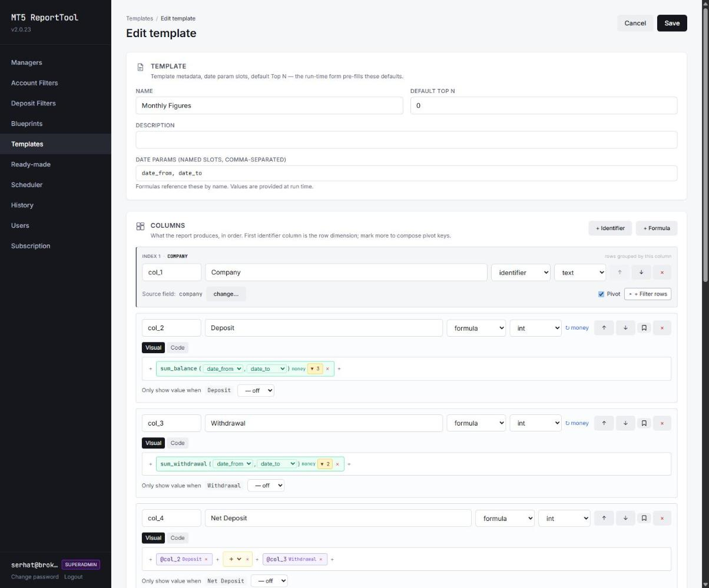Reset Deposit format to money
Image resolution: width=709 pixels, height=588 pixels.
click(x=577, y=328)
